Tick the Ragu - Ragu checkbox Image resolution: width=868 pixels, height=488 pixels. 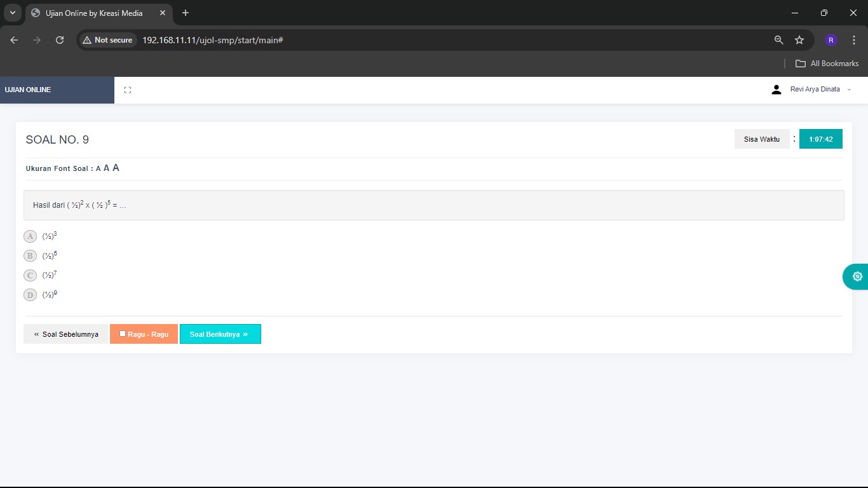(123, 334)
